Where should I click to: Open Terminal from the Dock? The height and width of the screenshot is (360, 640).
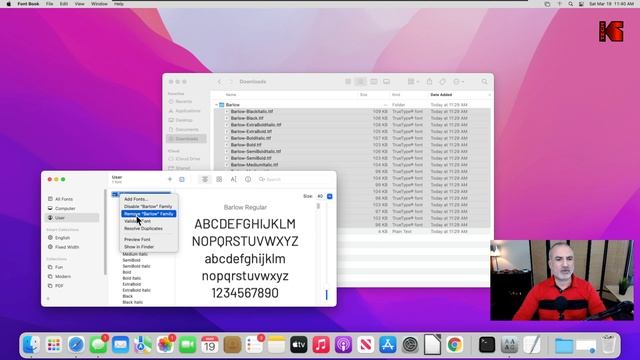click(x=487, y=345)
